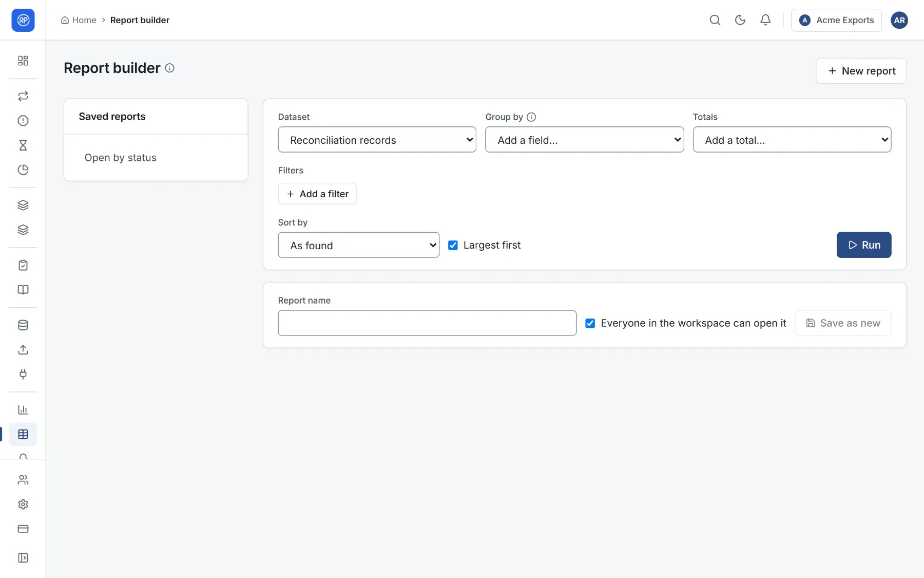Open the upload icon in sidebar
924x578 pixels.
tap(23, 350)
